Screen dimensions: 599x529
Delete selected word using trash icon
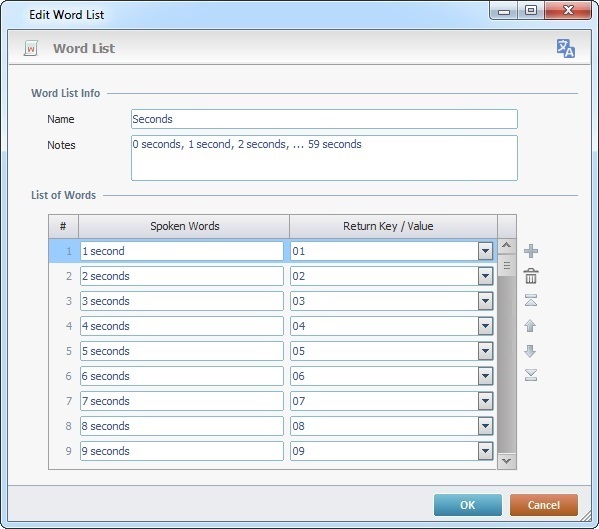[531, 276]
